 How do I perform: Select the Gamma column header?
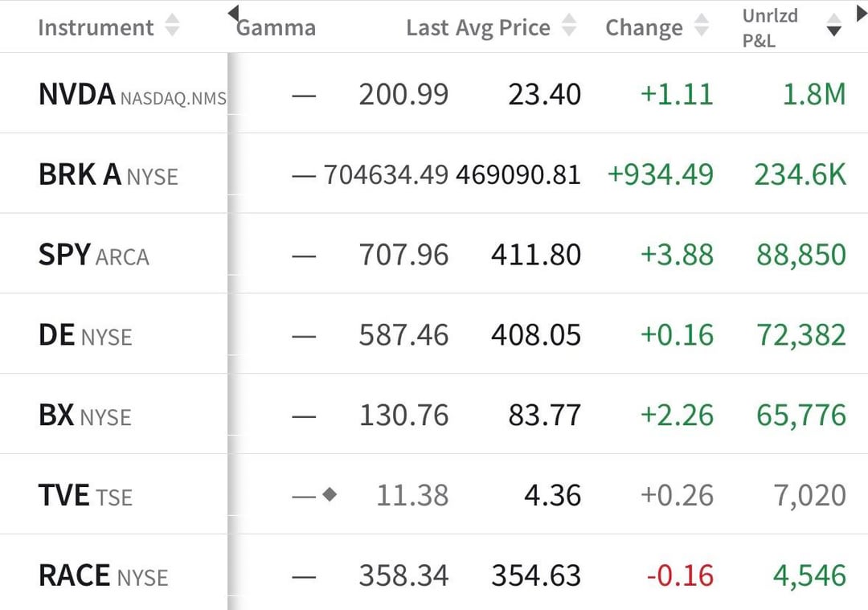pos(276,27)
